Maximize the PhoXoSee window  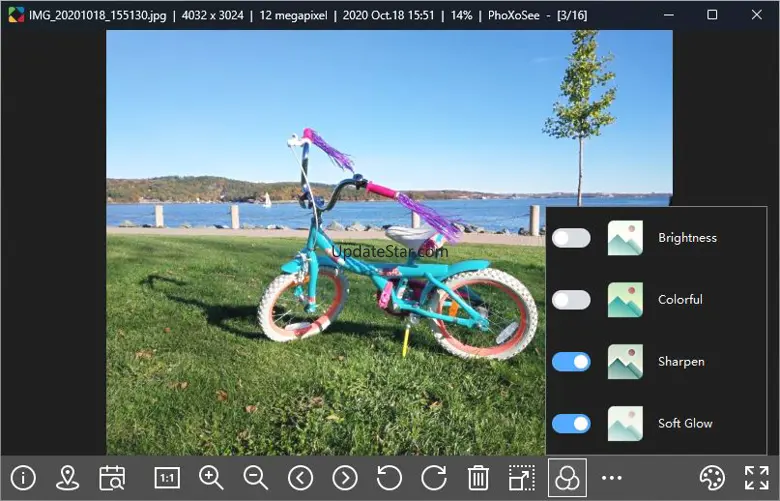tap(712, 15)
